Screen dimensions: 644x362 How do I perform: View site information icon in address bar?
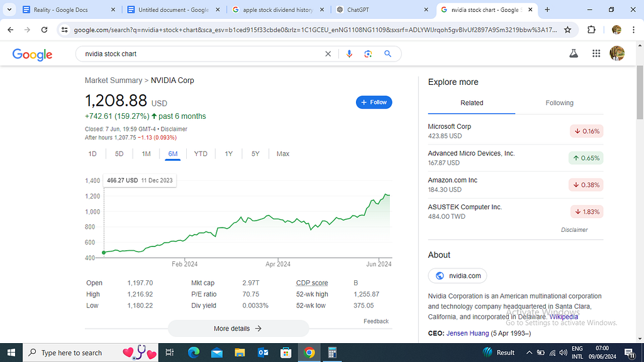(65, 30)
